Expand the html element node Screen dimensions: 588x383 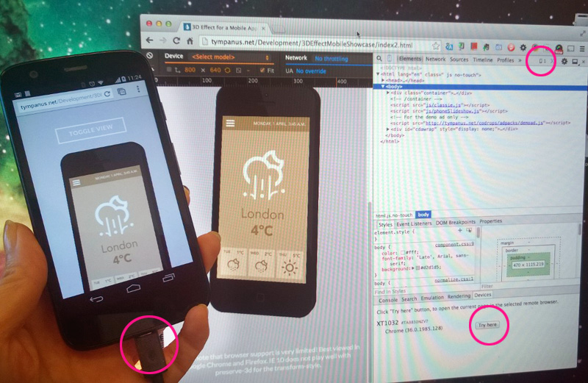click(378, 74)
